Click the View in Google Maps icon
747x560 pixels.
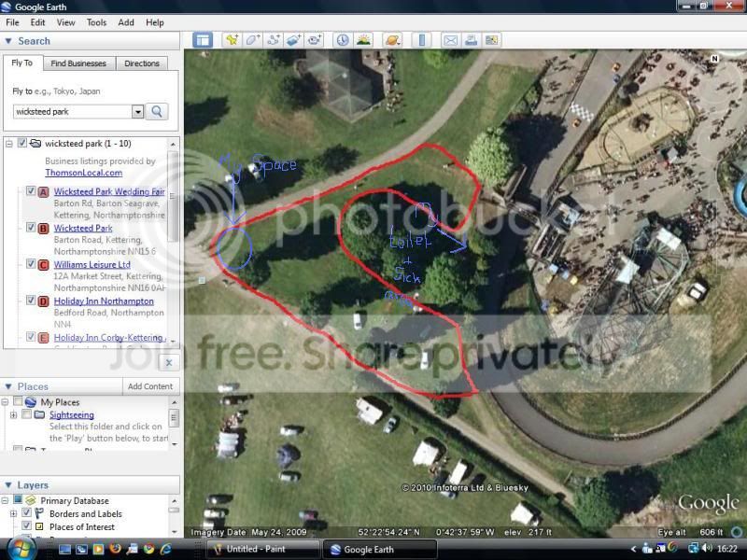point(492,40)
